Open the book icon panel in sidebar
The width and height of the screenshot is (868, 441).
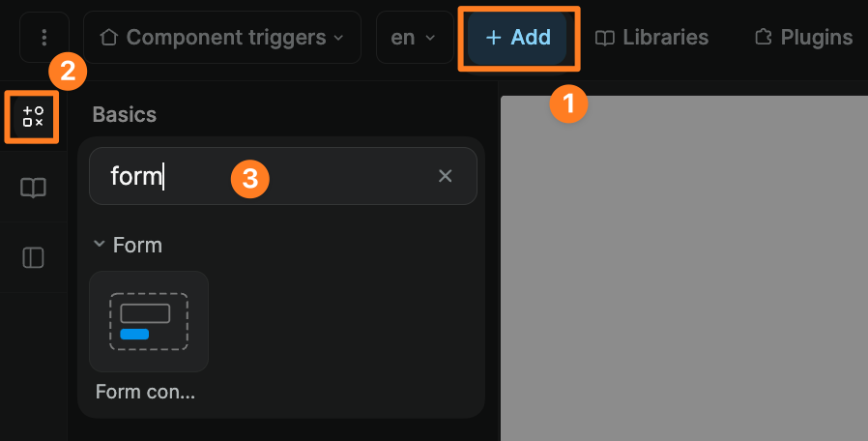click(x=33, y=188)
